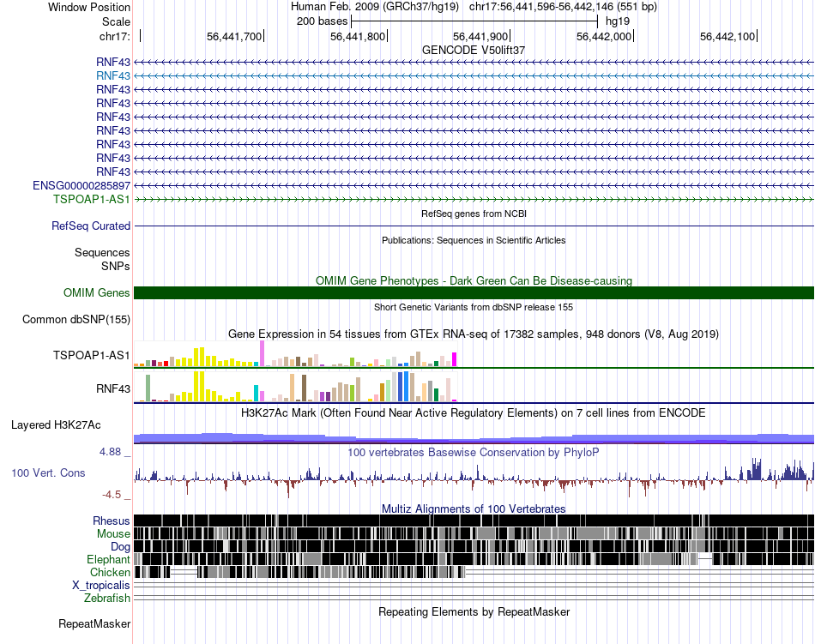
Task: Click the RepeatMasker track label
Action: click(x=94, y=623)
